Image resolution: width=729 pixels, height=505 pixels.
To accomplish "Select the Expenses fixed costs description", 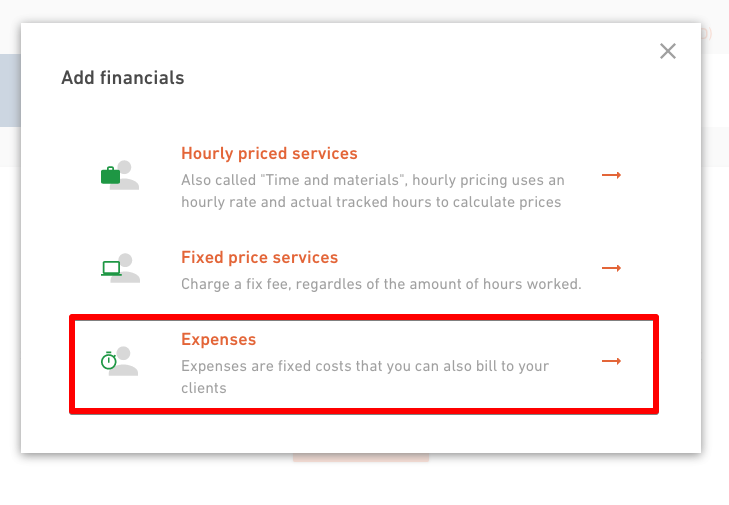I will (365, 377).
